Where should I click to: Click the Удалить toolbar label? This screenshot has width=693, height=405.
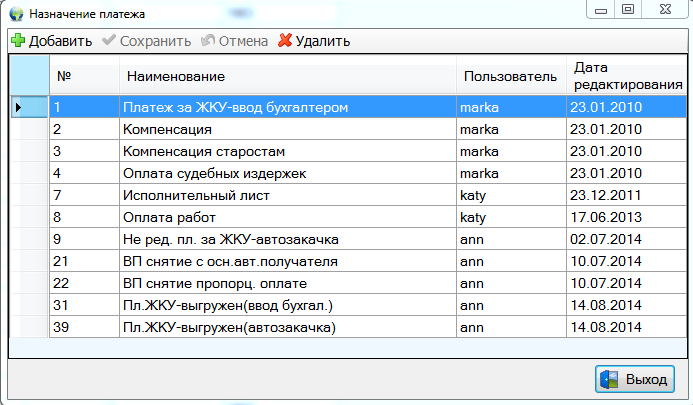(322, 41)
